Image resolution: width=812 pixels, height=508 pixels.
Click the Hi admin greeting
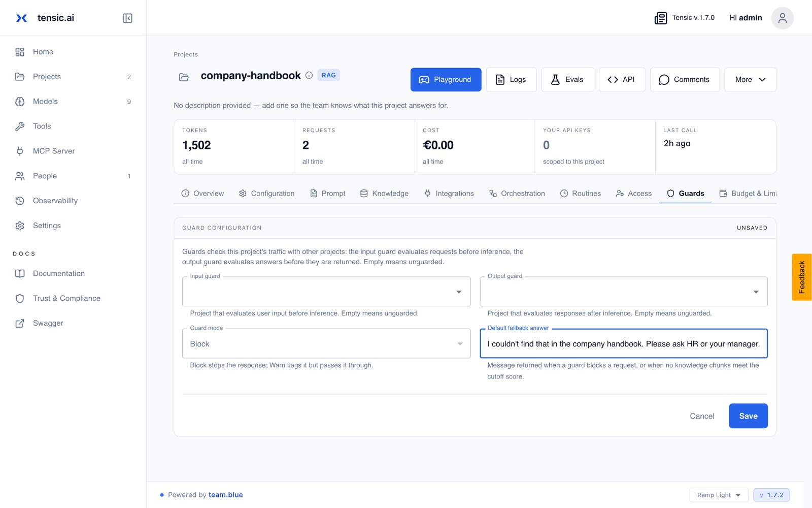(746, 18)
